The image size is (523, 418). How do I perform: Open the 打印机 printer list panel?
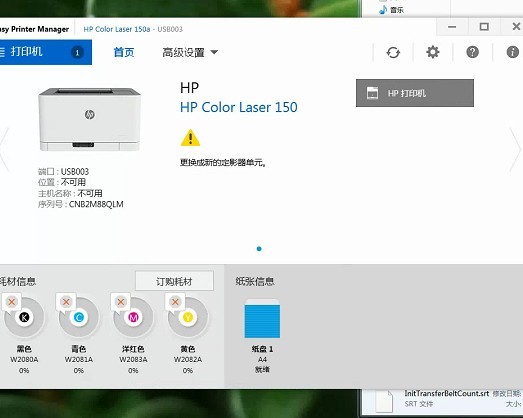[46, 52]
